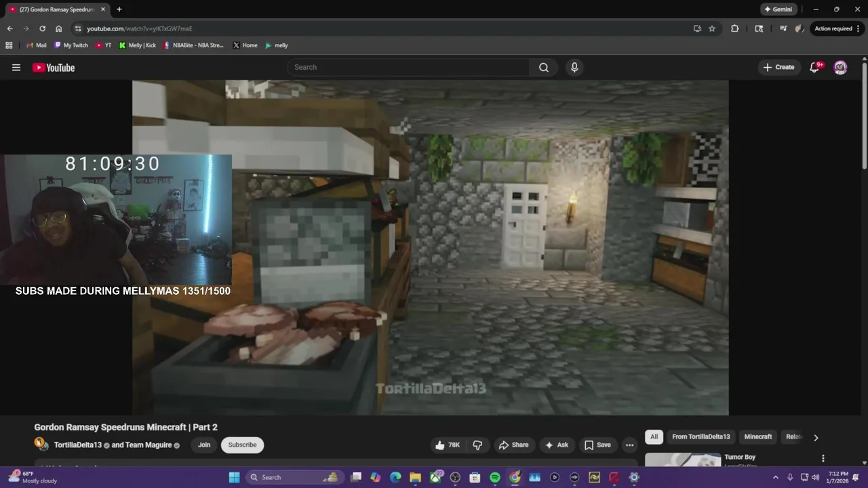868x488 pixels.
Task: Open the clock and date 7:12 PM
Action: [838, 477]
